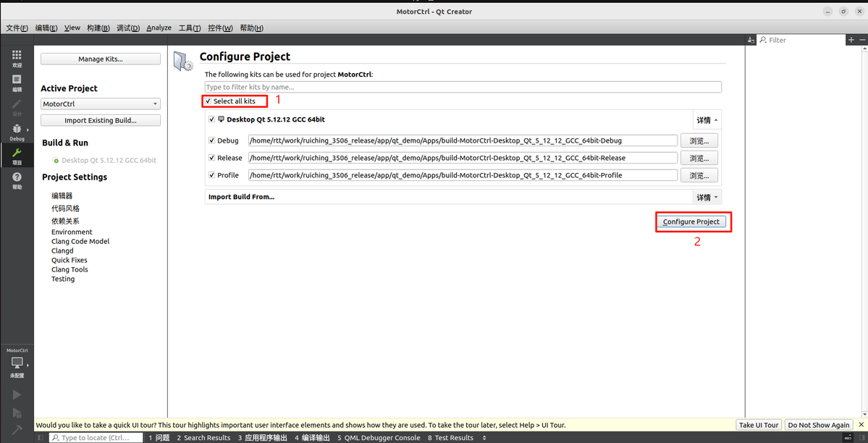Expand details for Import Build From

pyautogui.click(x=707, y=197)
